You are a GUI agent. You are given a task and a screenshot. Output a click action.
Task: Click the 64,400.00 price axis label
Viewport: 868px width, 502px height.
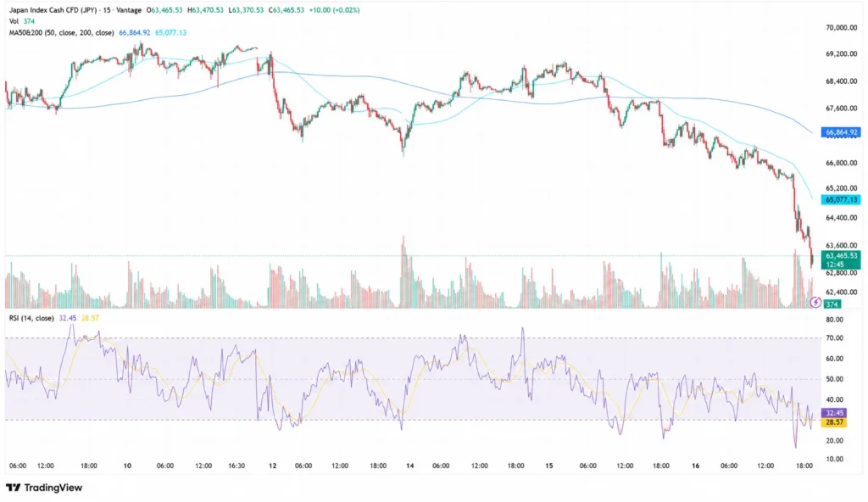pyautogui.click(x=841, y=218)
